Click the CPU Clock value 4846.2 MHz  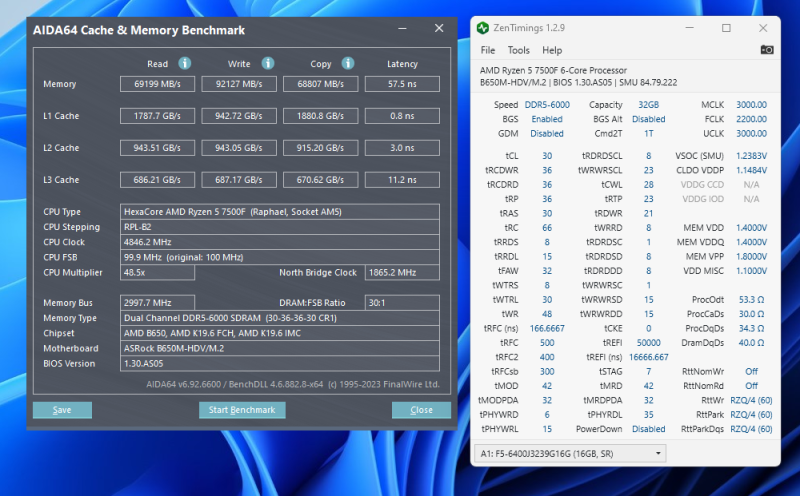pos(280,242)
